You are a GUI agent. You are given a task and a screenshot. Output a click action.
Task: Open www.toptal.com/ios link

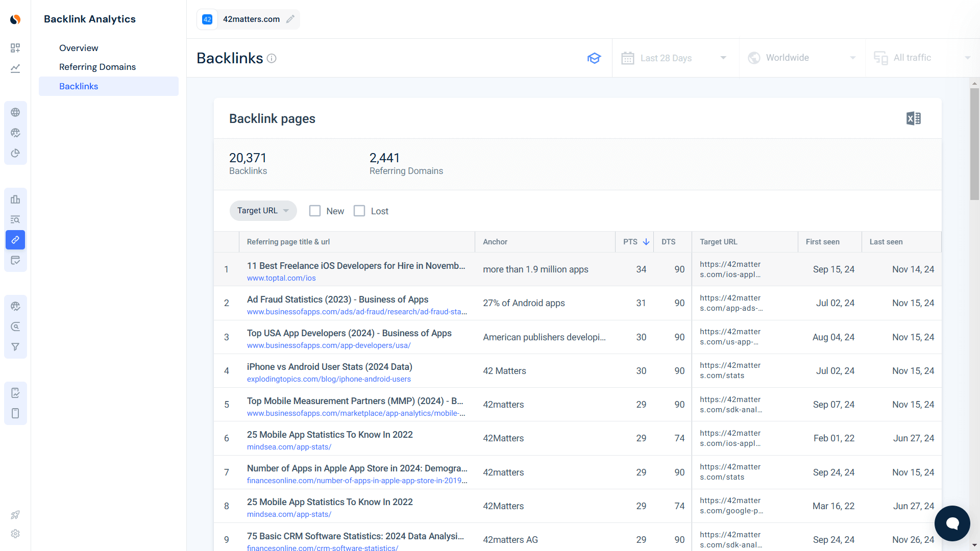pyautogui.click(x=281, y=278)
